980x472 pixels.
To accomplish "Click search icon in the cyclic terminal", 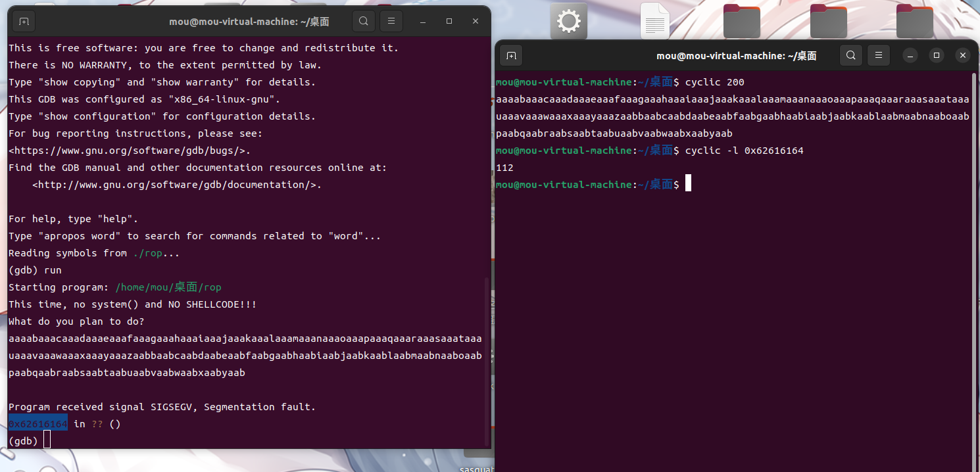I will coord(850,55).
